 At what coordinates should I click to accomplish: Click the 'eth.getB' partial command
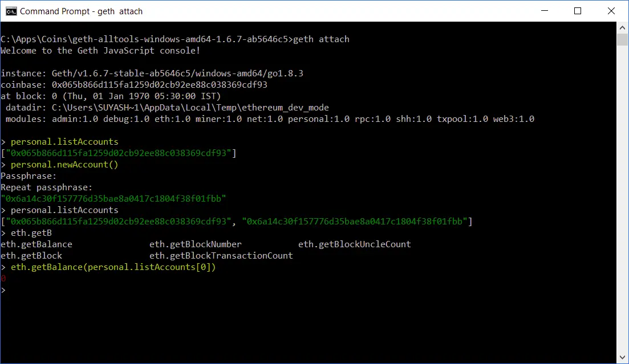click(x=31, y=233)
